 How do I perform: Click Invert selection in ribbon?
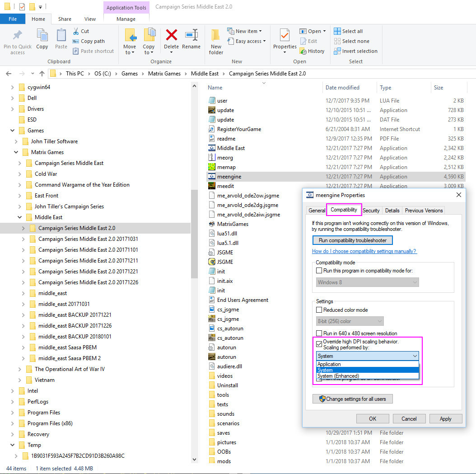(x=355, y=51)
